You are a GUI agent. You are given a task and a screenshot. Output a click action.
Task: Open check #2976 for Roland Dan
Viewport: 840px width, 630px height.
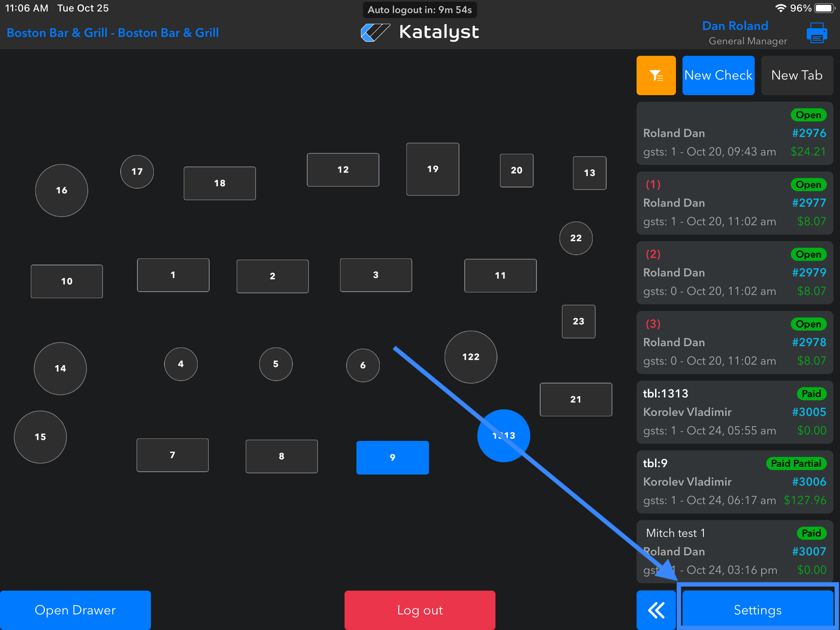click(x=734, y=133)
